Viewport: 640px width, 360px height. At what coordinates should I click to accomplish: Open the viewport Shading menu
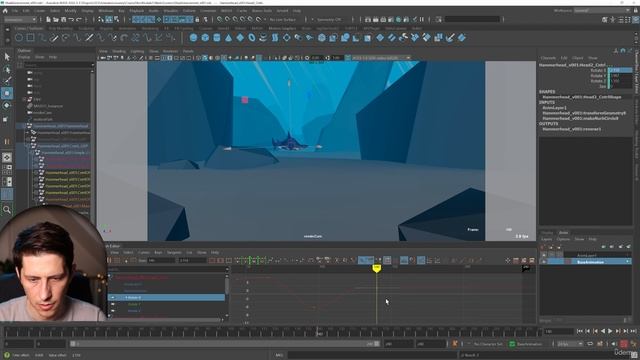tap(119, 51)
